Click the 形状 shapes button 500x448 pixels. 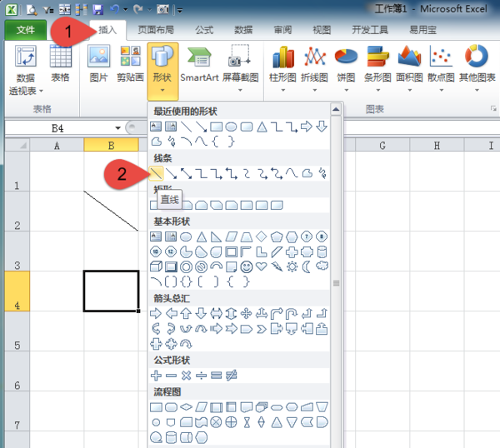162,71
